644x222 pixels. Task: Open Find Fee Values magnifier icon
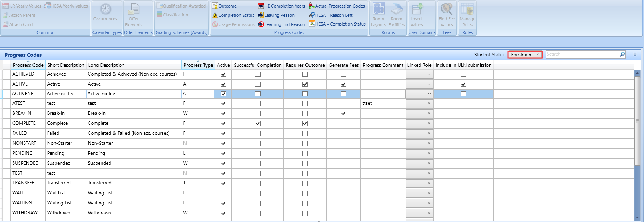pyautogui.click(x=447, y=9)
